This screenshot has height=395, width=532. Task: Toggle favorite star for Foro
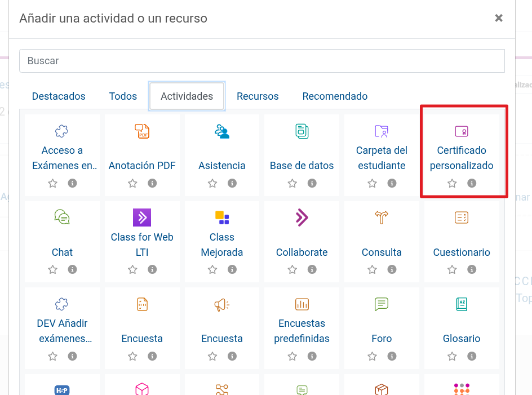(x=372, y=356)
